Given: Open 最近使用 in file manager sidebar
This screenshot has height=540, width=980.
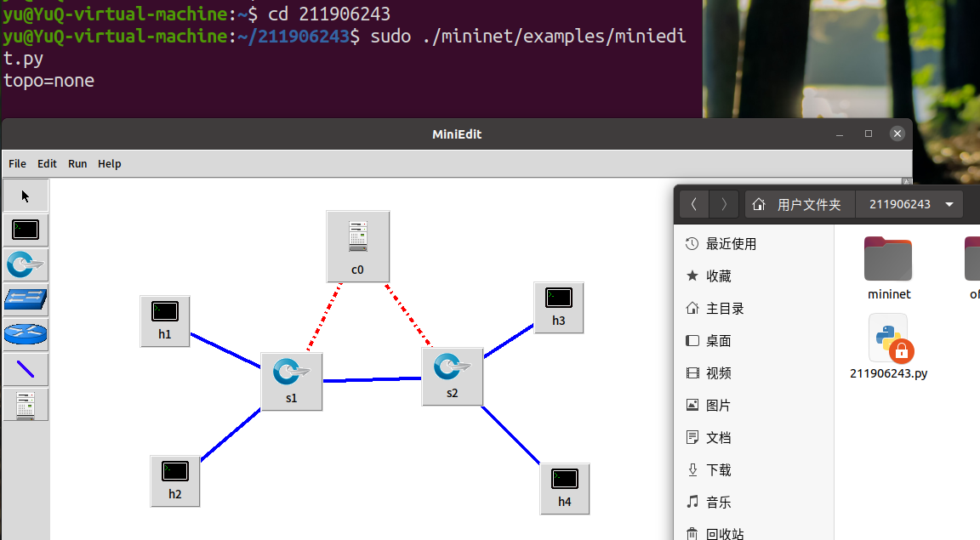Looking at the screenshot, I should (x=753, y=244).
